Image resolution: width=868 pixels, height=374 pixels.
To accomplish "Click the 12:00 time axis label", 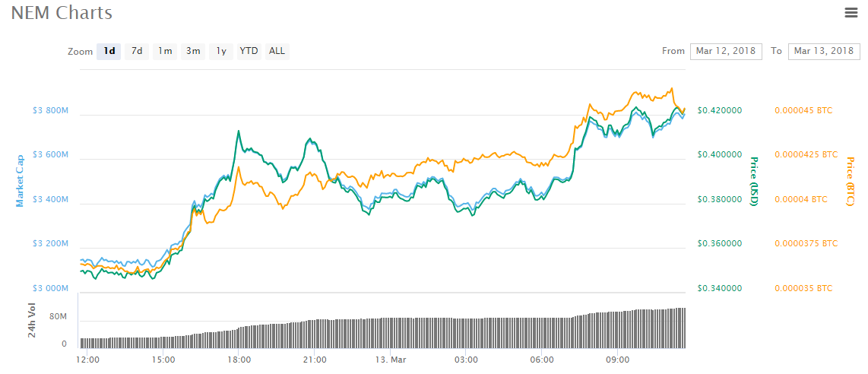I will click(x=87, y=360).
